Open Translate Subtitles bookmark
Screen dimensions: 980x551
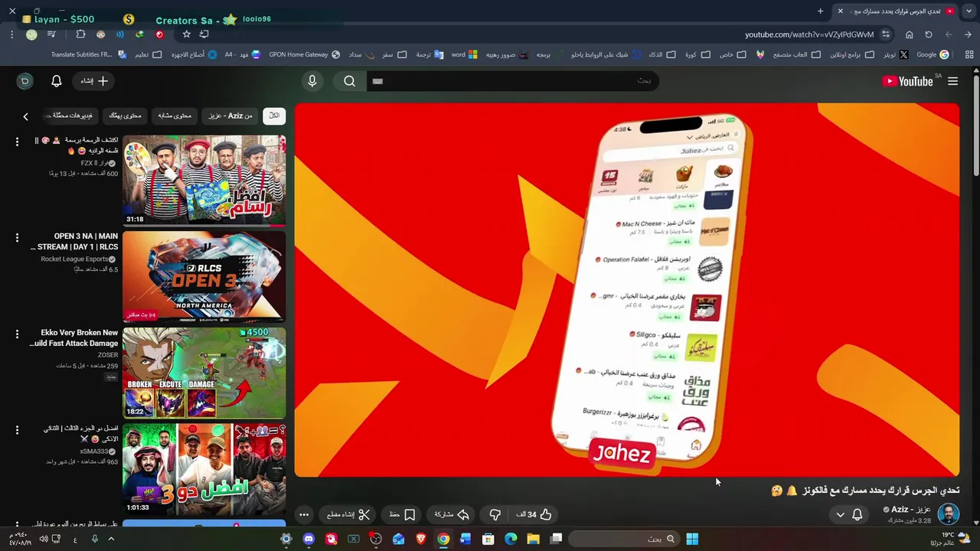coord(88,54)
